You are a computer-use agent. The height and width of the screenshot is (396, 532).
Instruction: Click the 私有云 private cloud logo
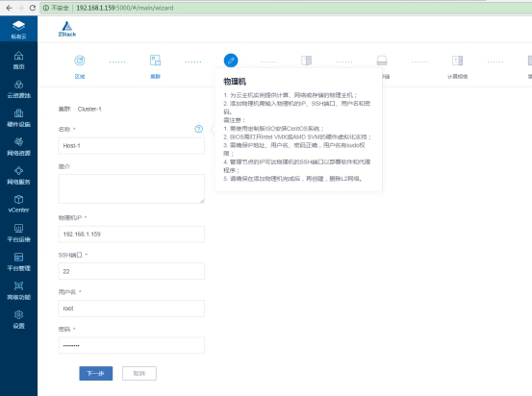[x=18, y=30]
